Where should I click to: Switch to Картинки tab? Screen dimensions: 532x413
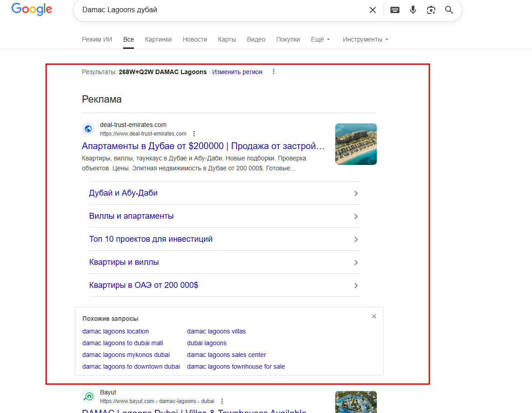[x=158, y=39]
